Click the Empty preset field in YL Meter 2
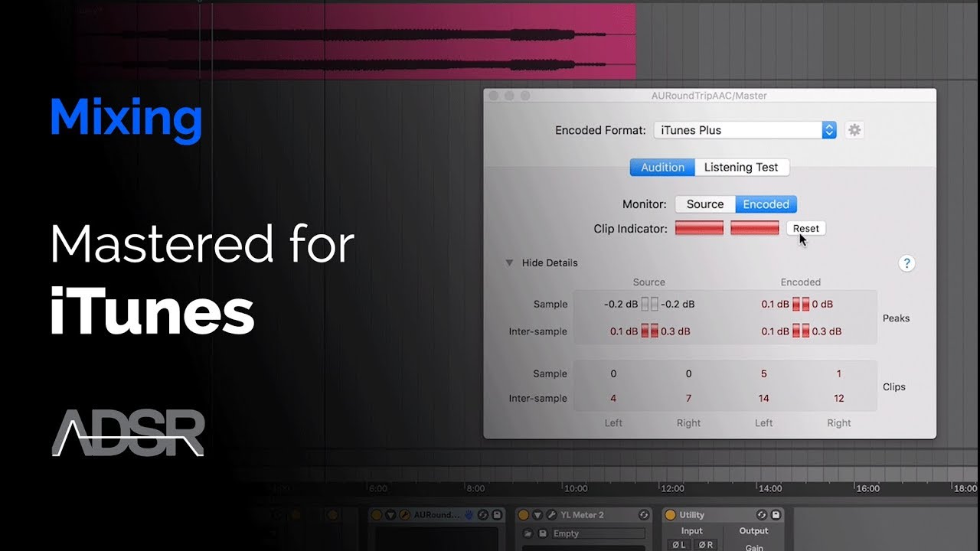This screenshot has height=551, width=980. [598, 533]
